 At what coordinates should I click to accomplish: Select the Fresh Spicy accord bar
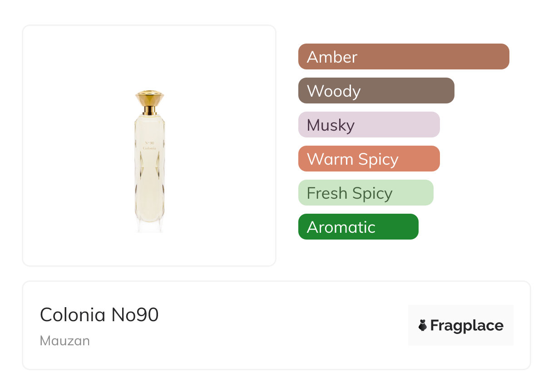pyautogui.click(x=365, y=193)
